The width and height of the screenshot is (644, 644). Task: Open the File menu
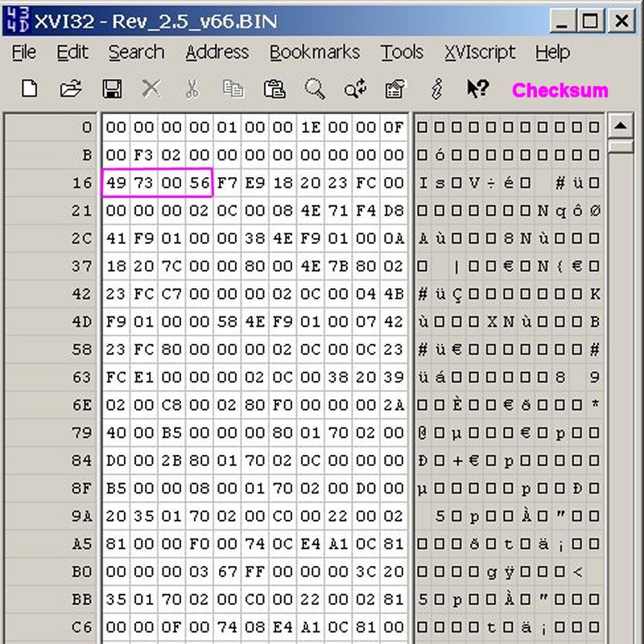click(x=24, y=52)
